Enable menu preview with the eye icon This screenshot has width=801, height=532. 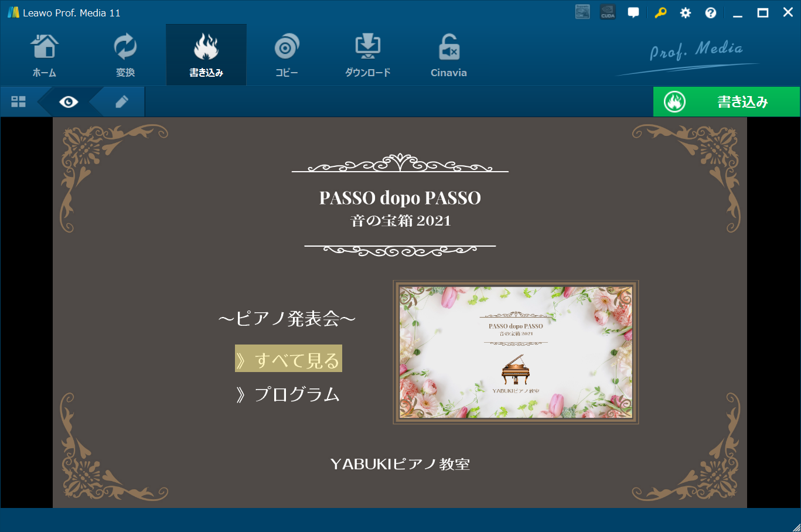point(69,101)
